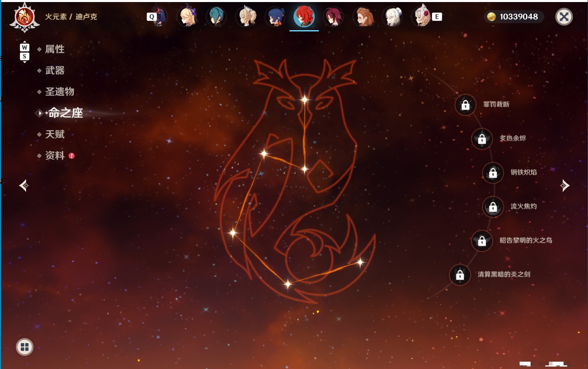Open the four-square menu icon at bottom left
The image size is (588, 369).
[x=24, y=347]
